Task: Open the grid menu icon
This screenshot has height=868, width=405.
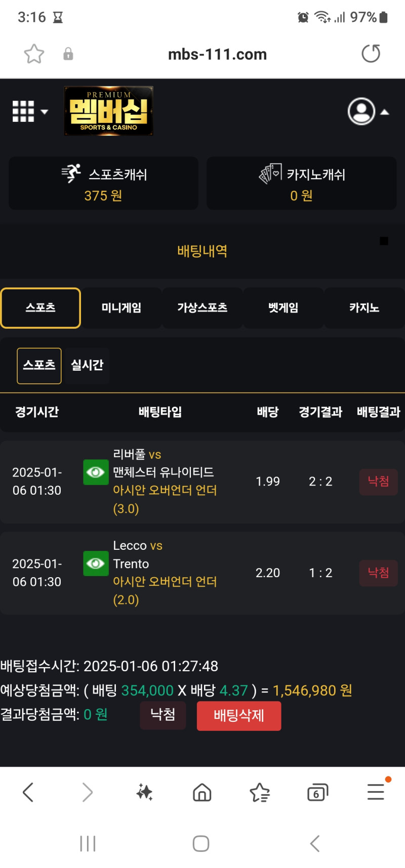Action: 30,111
